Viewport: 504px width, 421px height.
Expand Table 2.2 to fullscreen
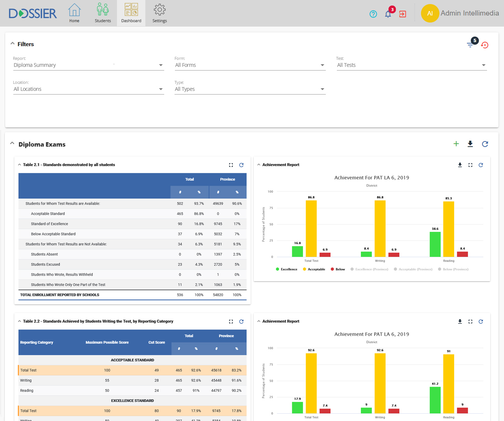(231, 322)
